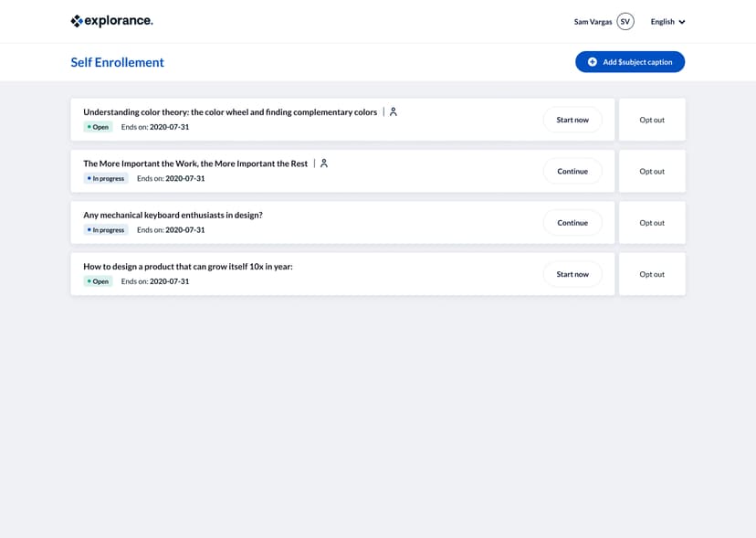
Task: Start the grow itself 10x course
Action: [x=572, y=273]
